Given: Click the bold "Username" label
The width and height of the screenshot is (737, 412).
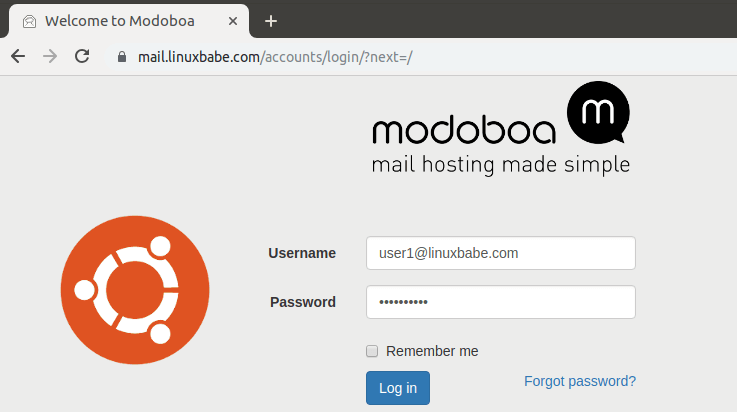Looking at the screenshot, I should pos(302,253).
